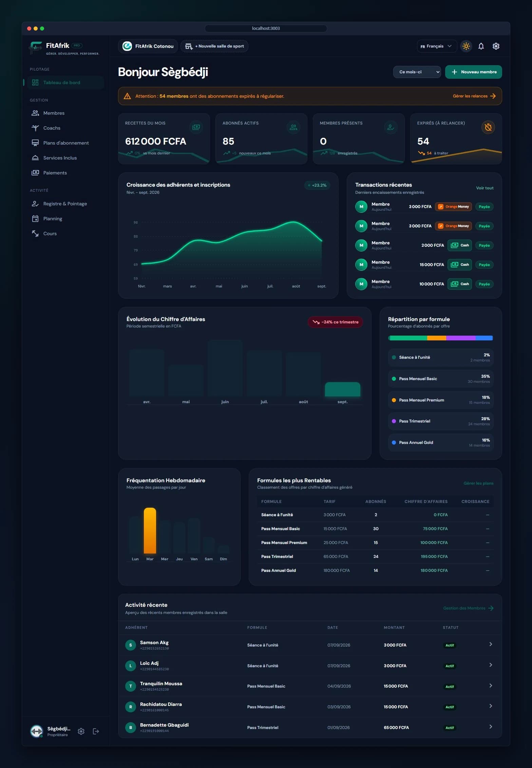The image size is (532, 768).
Task: Click the sept. bar in Chiffre d'Affaires chart
Action: click(342, 389)
